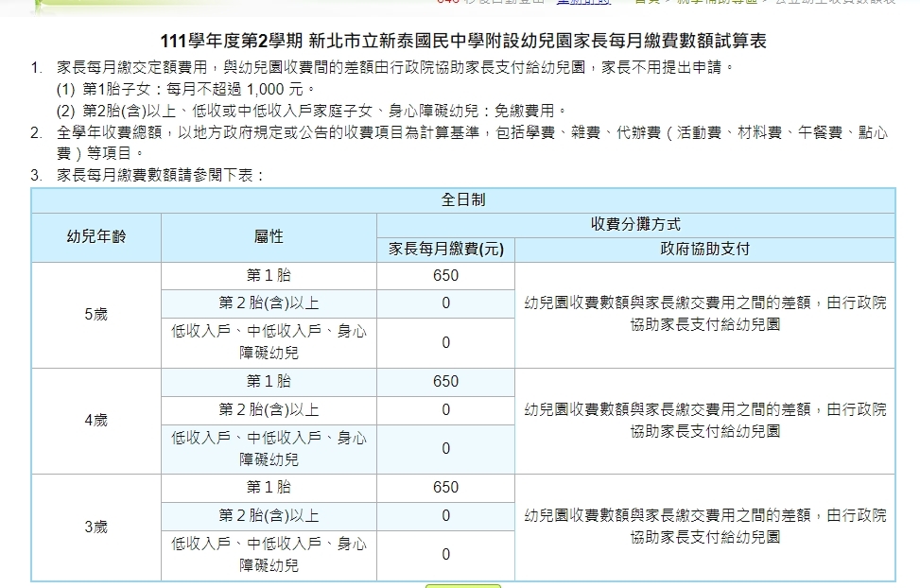Select the note starting 全學年收費總額
Viewport: 920px width, 588px height.
[x=472, y=143]
